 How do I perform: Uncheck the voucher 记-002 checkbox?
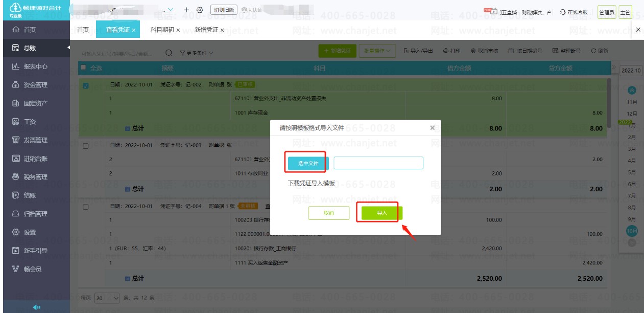coord(85,85)
